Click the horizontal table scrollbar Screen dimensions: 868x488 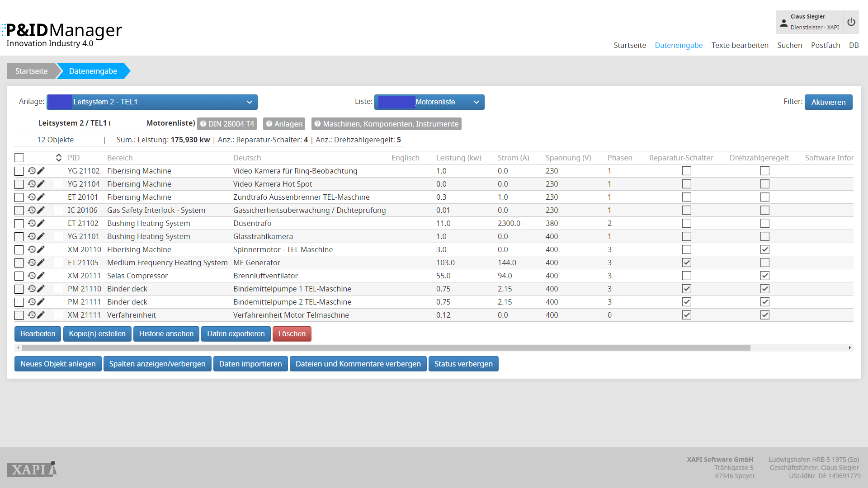point(386,348)
